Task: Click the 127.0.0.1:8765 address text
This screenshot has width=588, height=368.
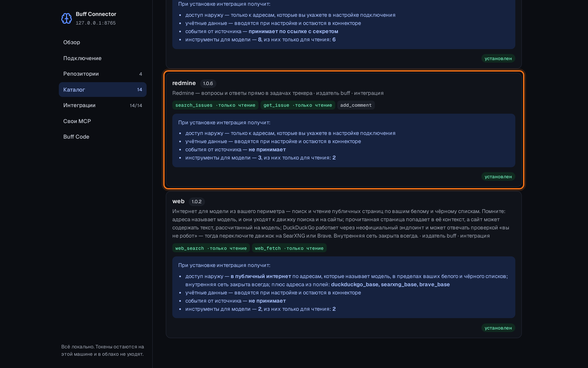Action: click(96, 23)
